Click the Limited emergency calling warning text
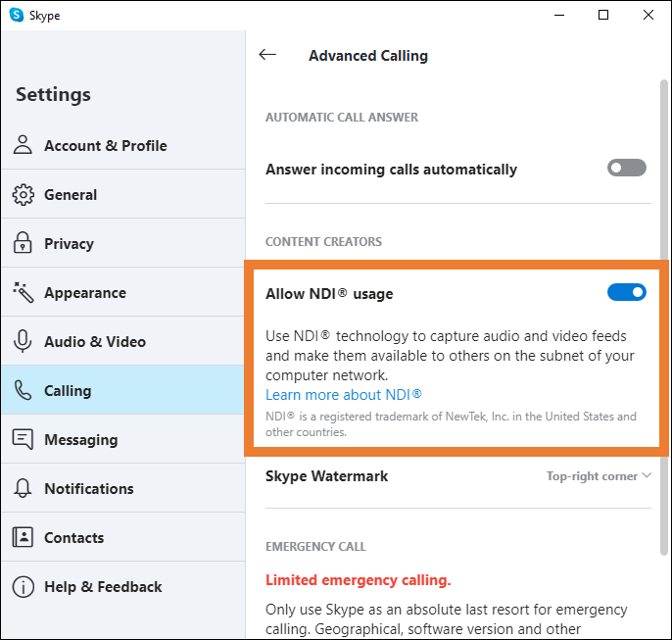672x640 pixels. tap(359, 580)
